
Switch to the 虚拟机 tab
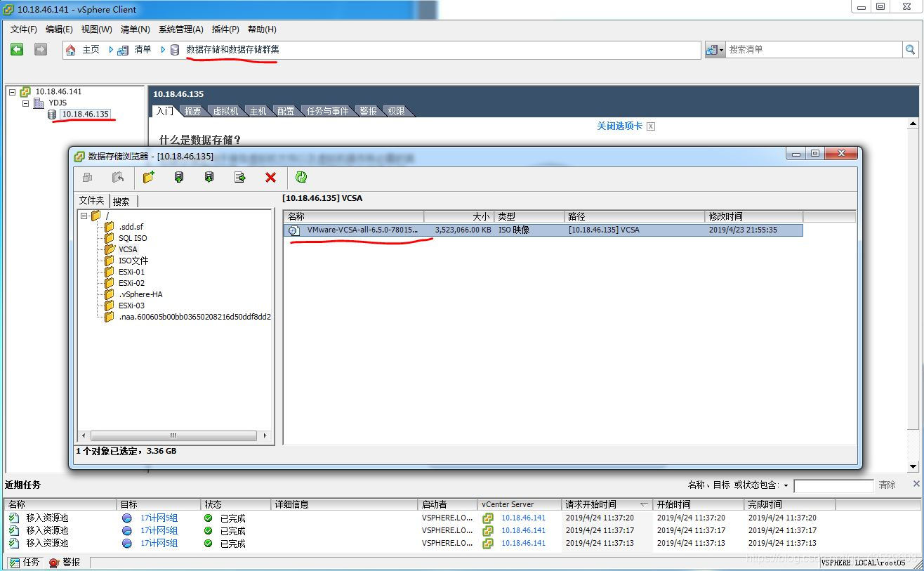click(225, 111)
